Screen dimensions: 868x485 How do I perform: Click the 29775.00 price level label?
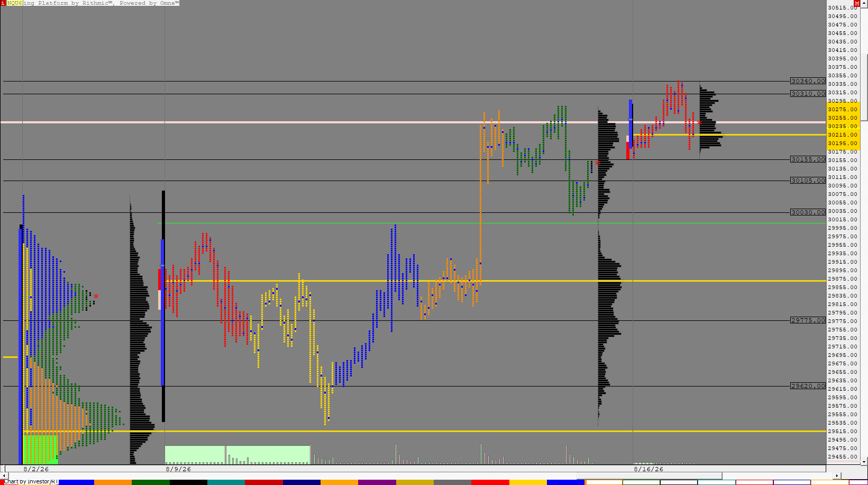pos(808,320)
